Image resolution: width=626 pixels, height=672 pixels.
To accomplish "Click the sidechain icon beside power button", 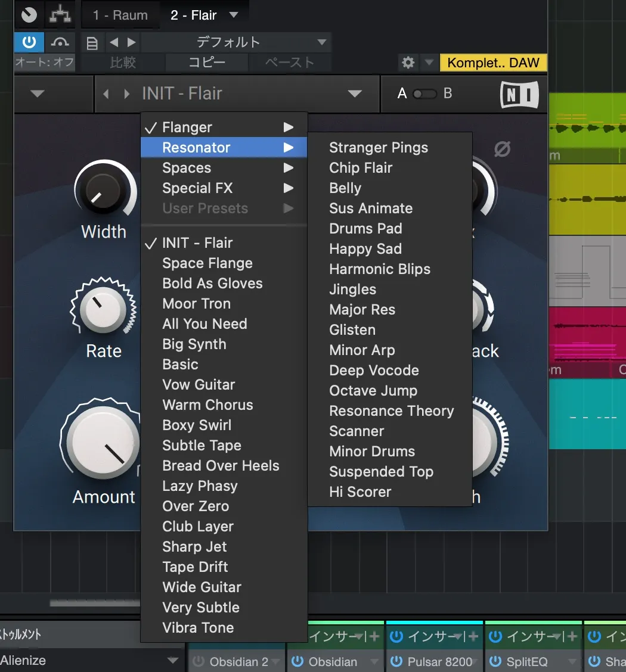I will (x=60, y=42).
